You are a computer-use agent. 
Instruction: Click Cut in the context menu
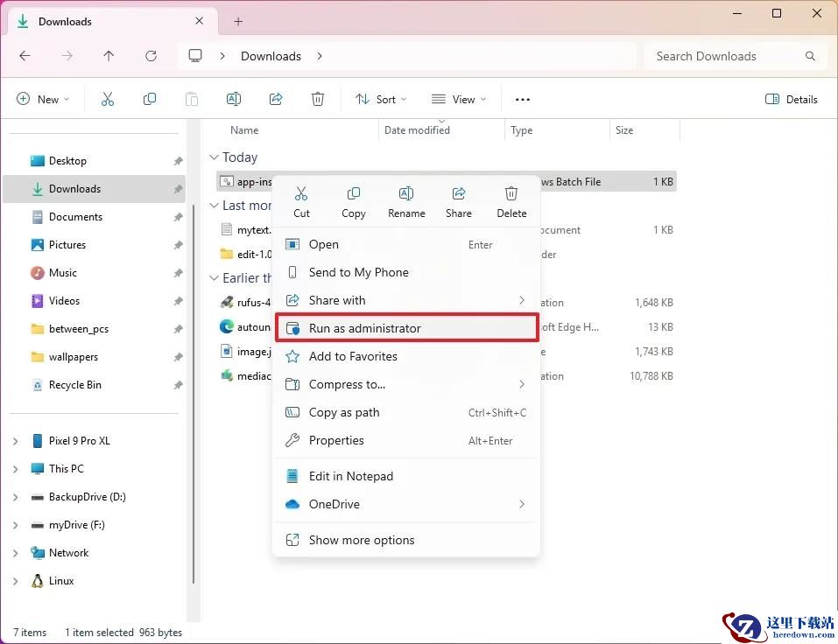point(301,202)
